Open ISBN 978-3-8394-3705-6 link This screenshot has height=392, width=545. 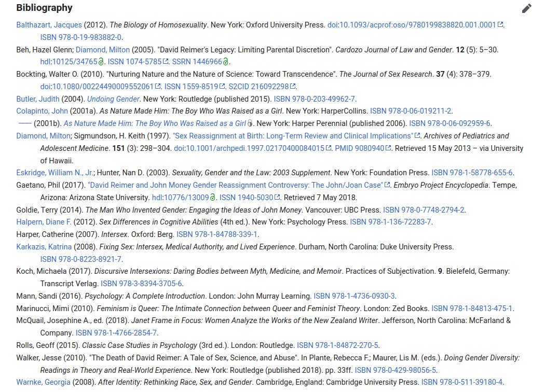coord(142,284)
